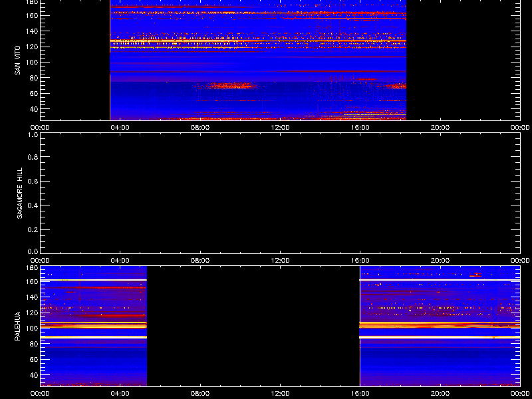The width and height of the screenshot is (532, 399).
Task: Click PALEHUA spectrogram block ending after 04:00
Action: [x=94, y=326]
